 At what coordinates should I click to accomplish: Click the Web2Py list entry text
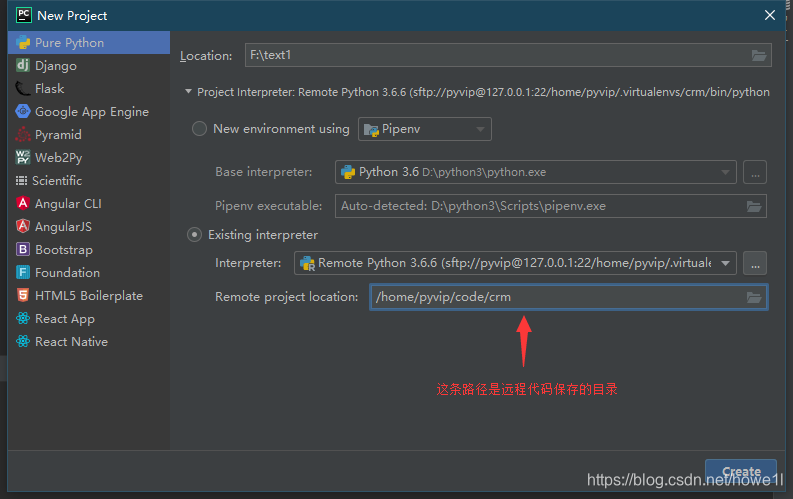tap(58, 158)
